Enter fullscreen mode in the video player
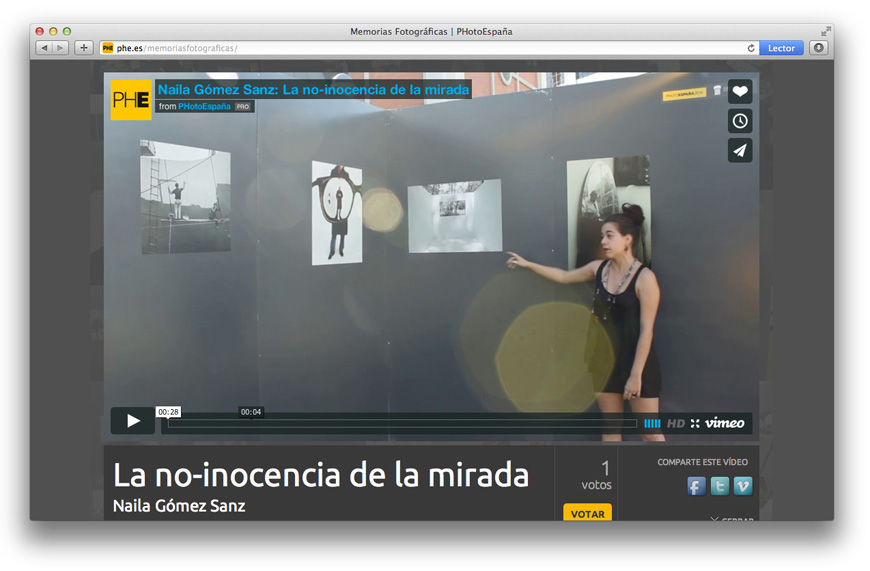This screenshot has height=571, width=870. point(695,423)
